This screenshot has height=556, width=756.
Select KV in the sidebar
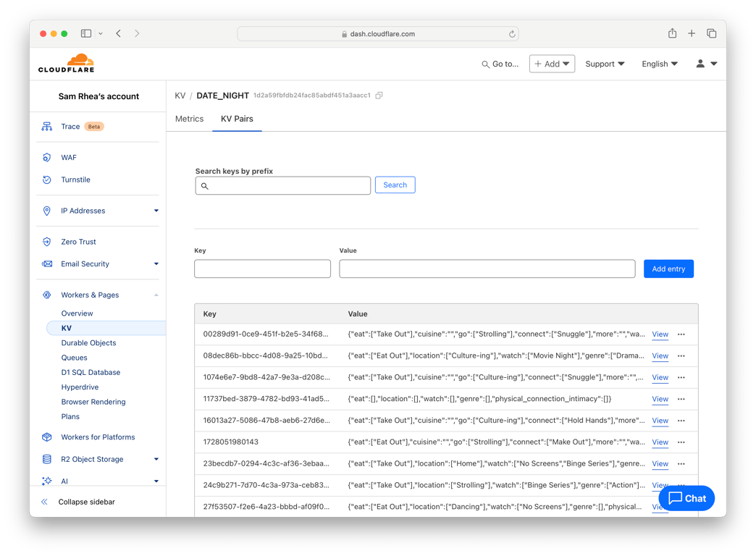(106, 328)
